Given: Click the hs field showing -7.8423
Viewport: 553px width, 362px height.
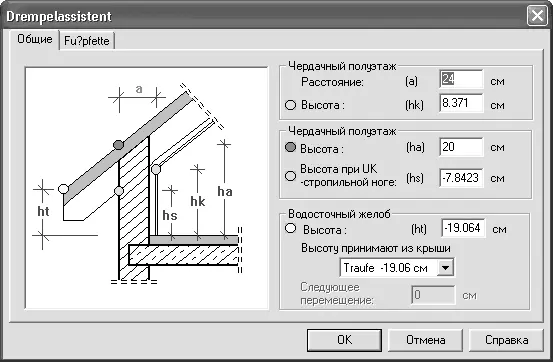Looking at the screenshot, I should tap(461, 177).
